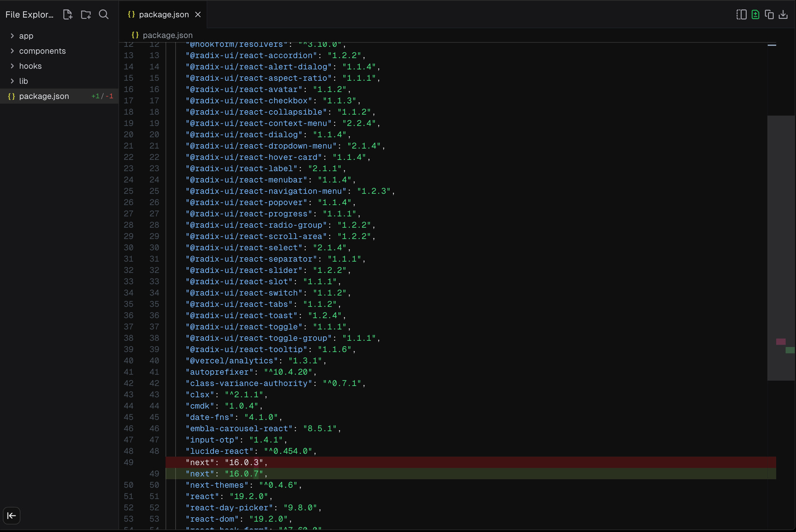Expand the app folder
Viewport: 796px width, 532px height.
point(26,36)
